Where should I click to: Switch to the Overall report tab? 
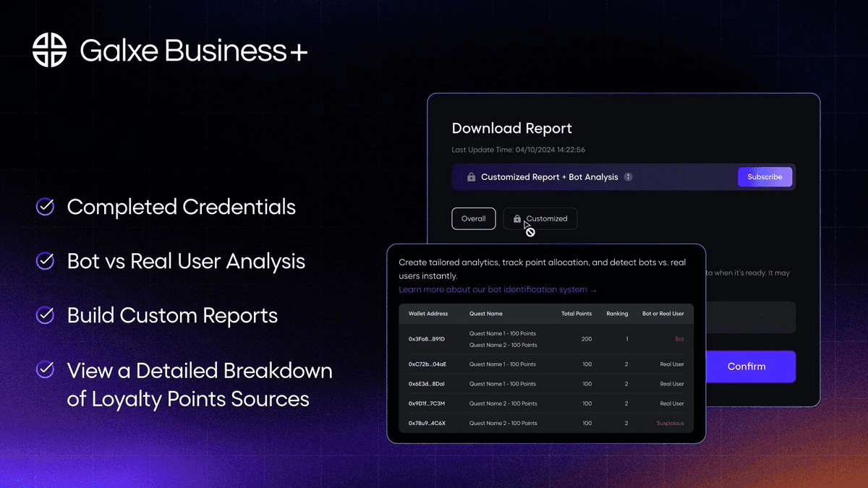coord(473,218)
